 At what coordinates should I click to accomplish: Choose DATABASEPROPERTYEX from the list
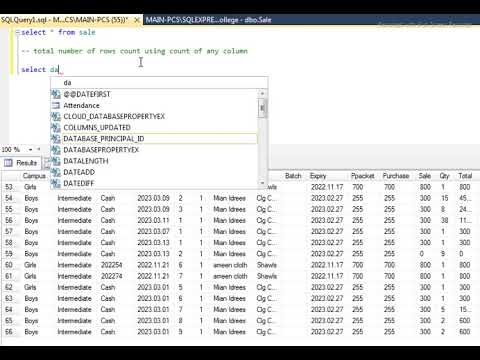(154, 150)
